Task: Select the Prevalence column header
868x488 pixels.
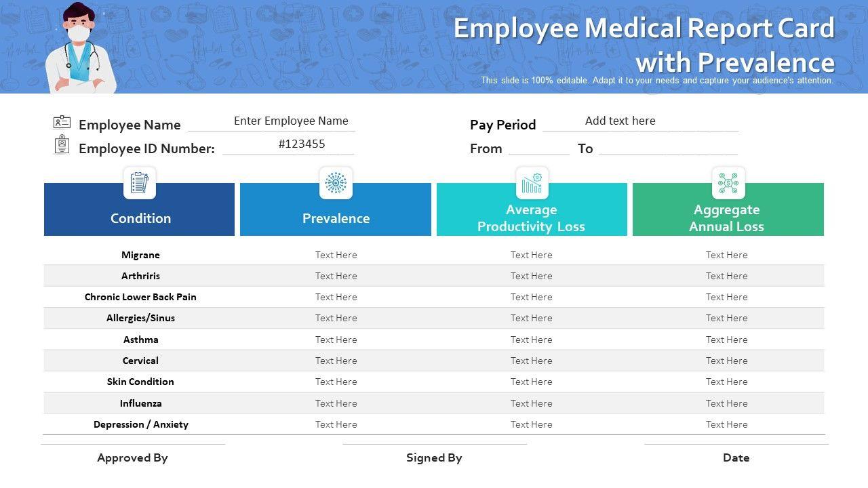Action: point(336,218)
